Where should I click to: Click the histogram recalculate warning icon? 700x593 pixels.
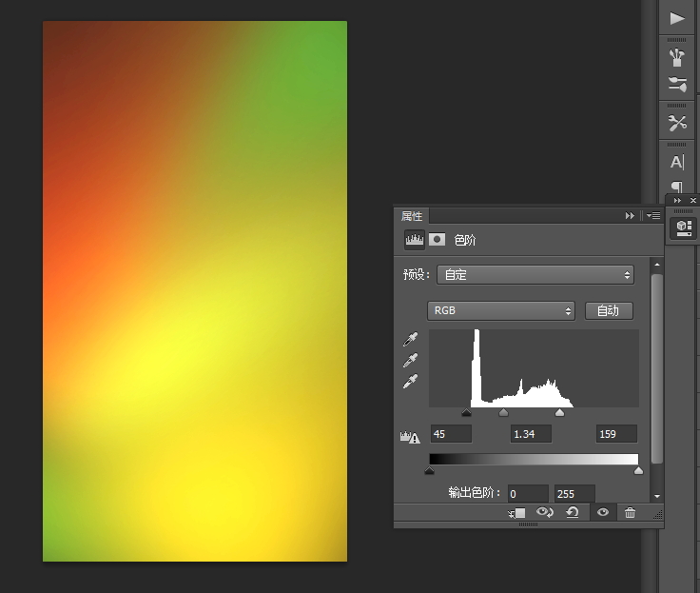410,437
